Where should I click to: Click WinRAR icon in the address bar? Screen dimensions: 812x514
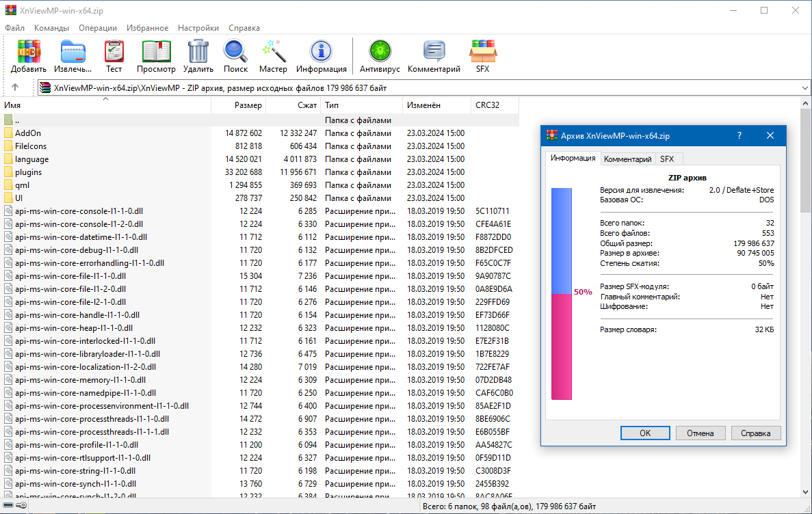[46, 88]
